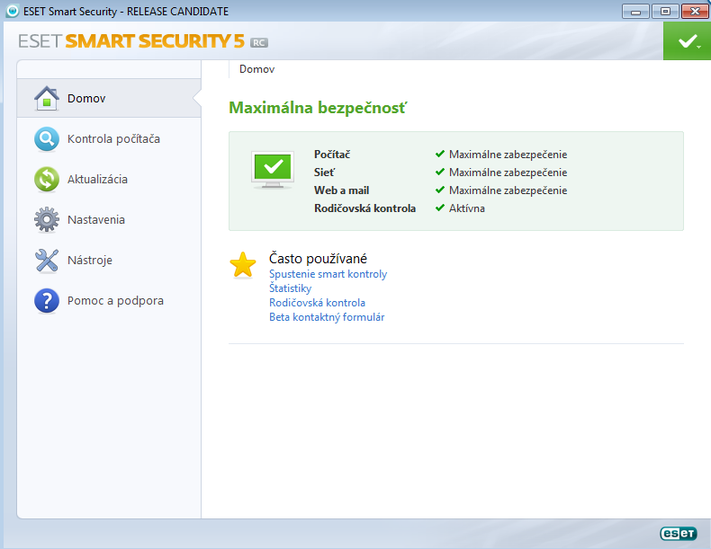Minimize the ESET window
Screen dimensions: 711x549
[636, 11]
